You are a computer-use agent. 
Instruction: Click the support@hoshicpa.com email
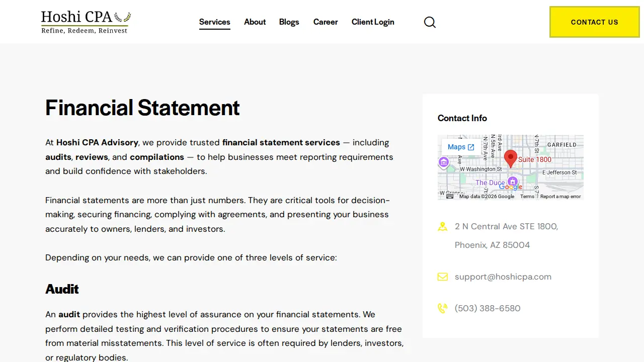click(503, 277)
